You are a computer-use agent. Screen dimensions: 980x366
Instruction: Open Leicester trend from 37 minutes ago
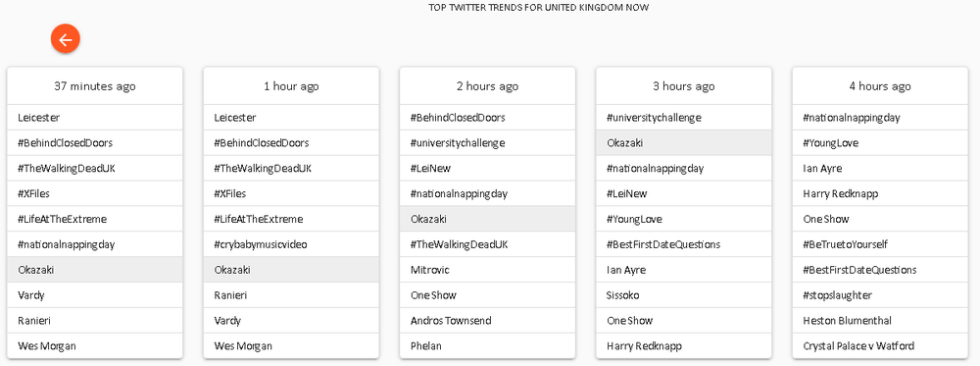pos(95,118)
